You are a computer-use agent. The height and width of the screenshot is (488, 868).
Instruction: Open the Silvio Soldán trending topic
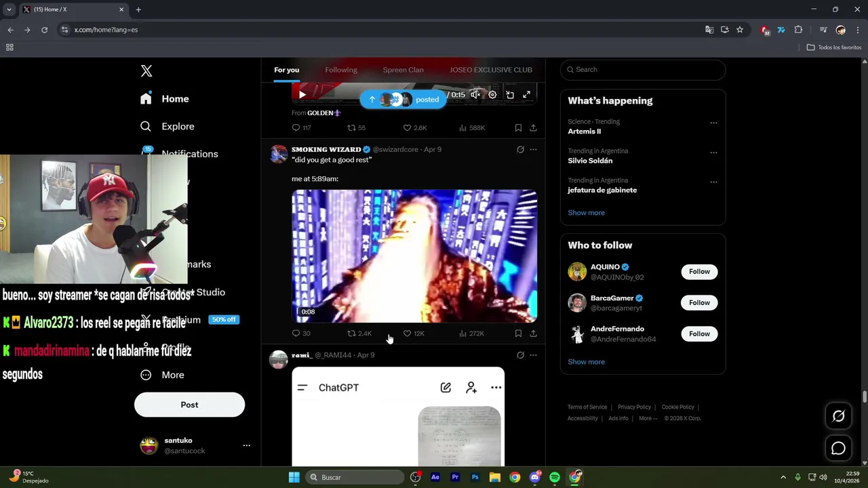[x=590, y=161]
